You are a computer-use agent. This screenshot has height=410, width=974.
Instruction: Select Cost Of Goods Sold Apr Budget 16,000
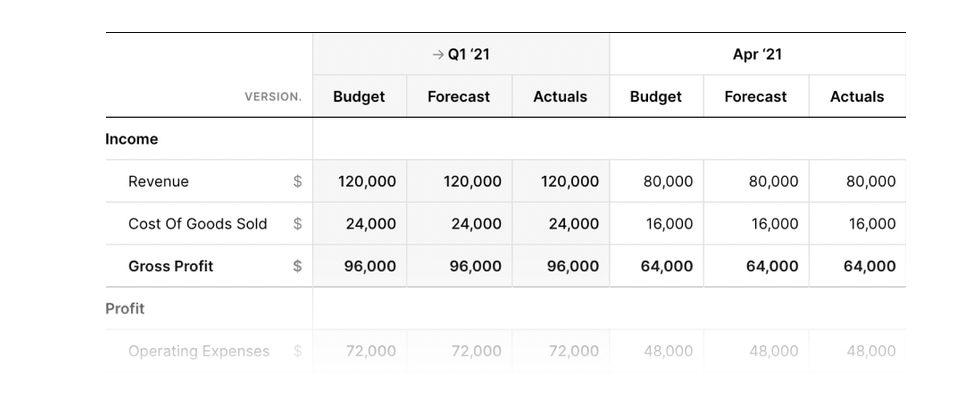tap(657, 224)
